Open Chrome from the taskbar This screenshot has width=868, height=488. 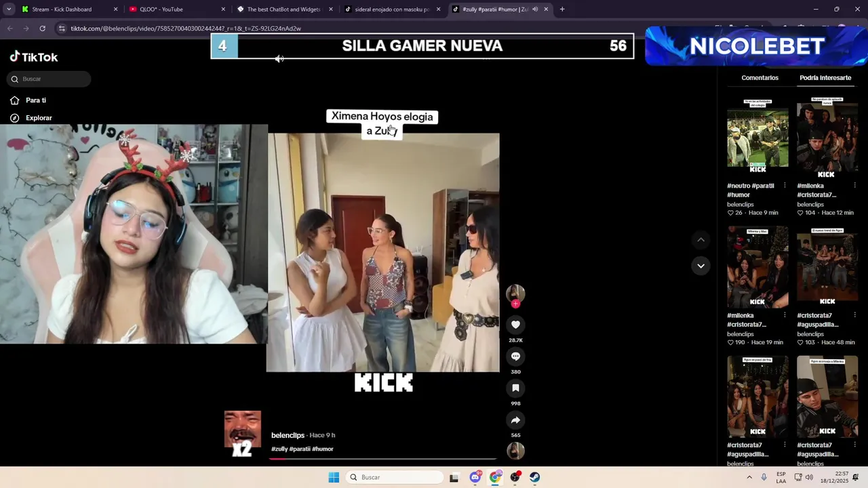(x=496, y=477)
